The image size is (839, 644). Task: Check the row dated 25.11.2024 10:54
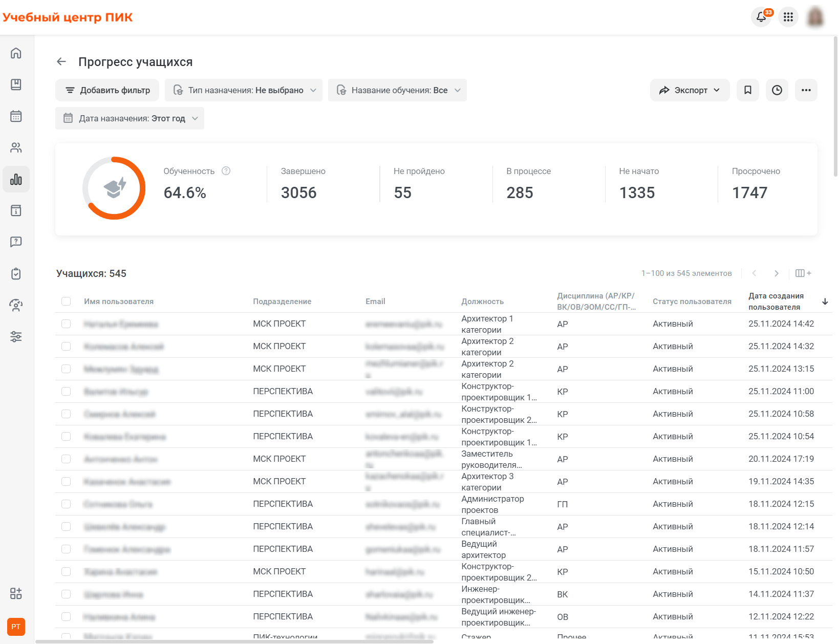tap(66, 436)
